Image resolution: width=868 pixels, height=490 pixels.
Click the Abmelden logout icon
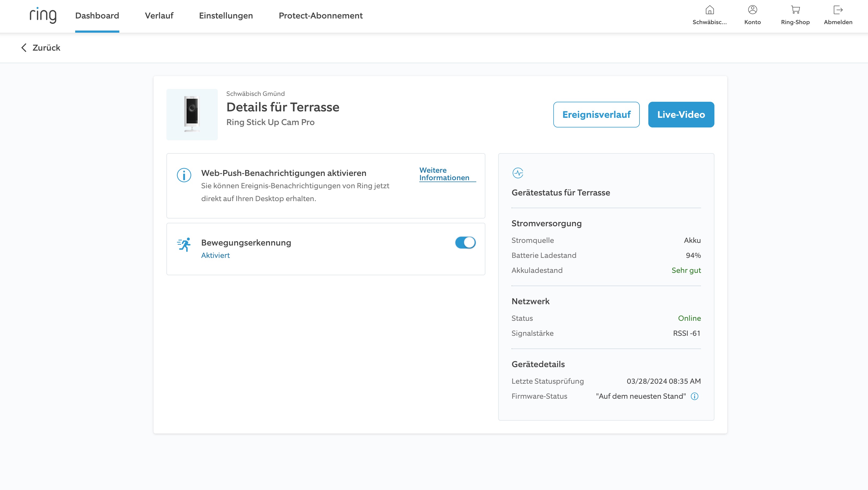coord(838,10)
